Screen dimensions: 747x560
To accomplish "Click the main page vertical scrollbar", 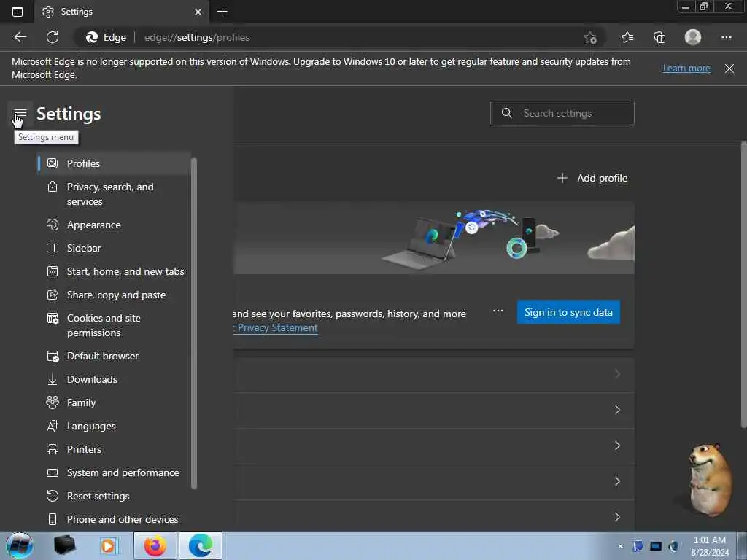I will 743,285.
